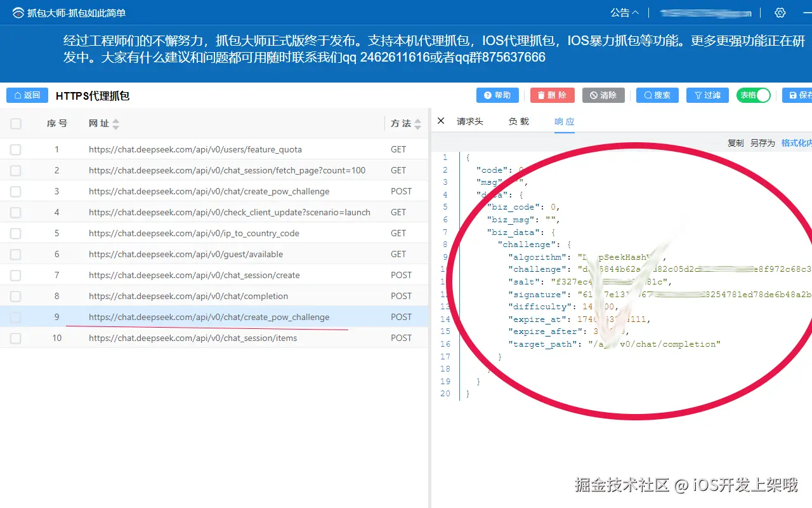Select row 3 create_pow_challenge URL
The height and width of the screenshot is (508, 812).
pos(209,192)
